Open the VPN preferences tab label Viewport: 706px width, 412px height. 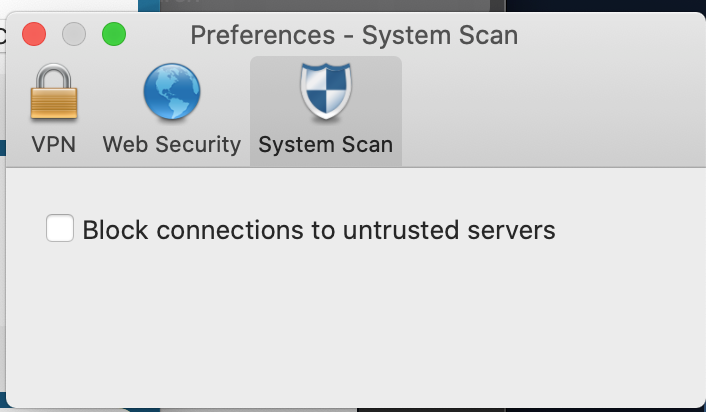tap(54, 144)
